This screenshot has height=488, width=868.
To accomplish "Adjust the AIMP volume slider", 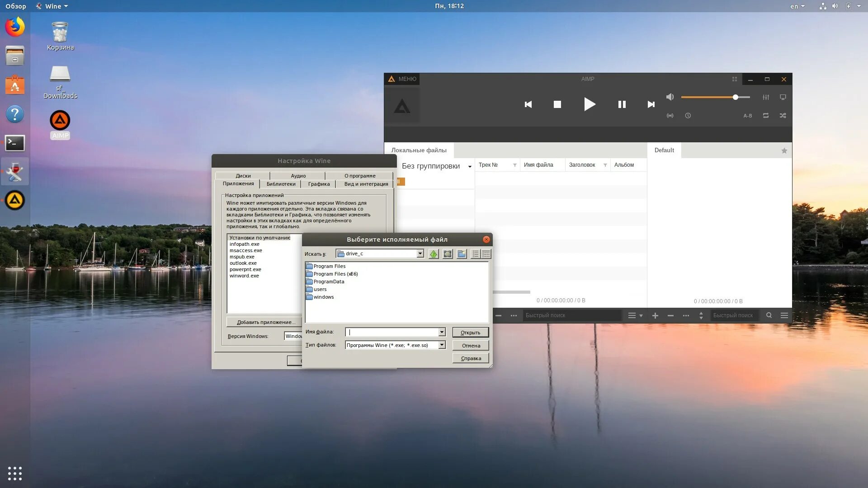I will click(735, 97).
